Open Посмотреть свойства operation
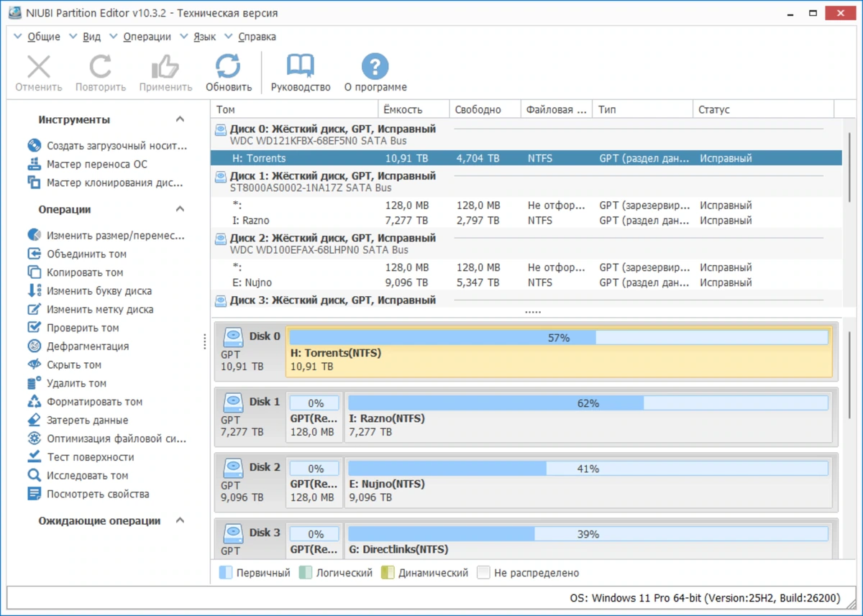 88,495
